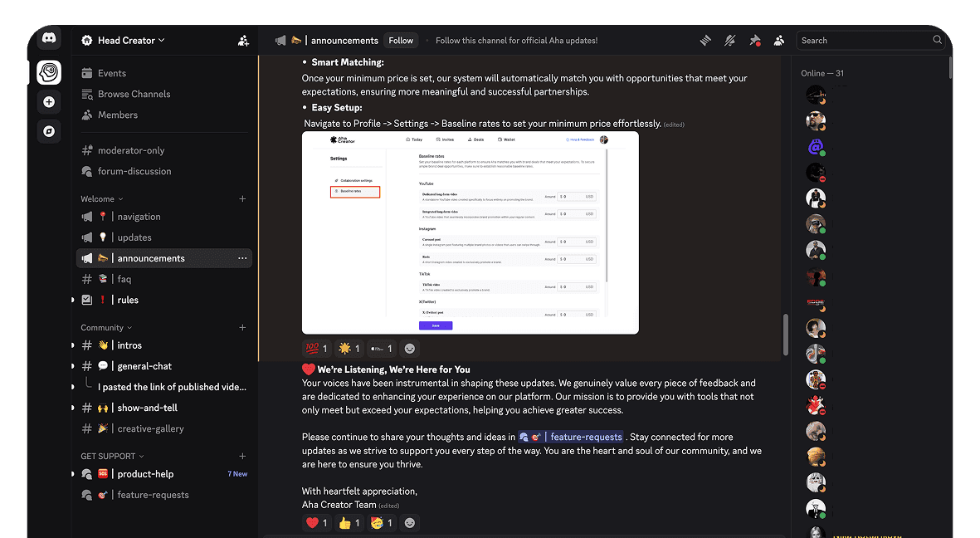The width and height of the screenshot is (980, 538).
Task: Toggle notification settings bell icon
Action: pyautogui.click(x=729, y=41)
